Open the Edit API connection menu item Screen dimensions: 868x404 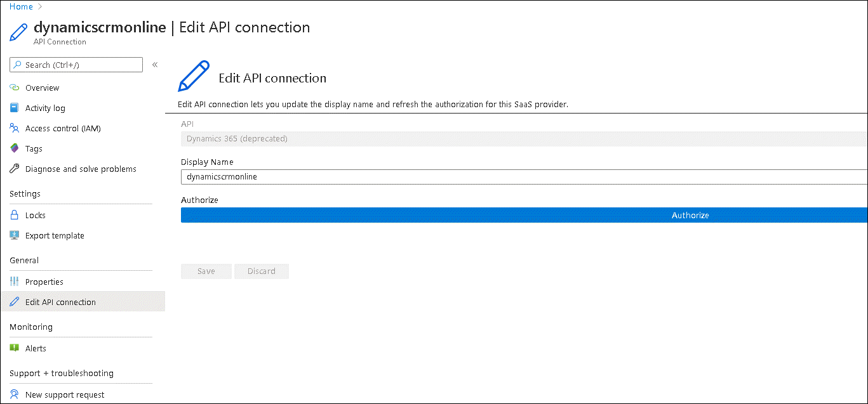tap(60, 302)
